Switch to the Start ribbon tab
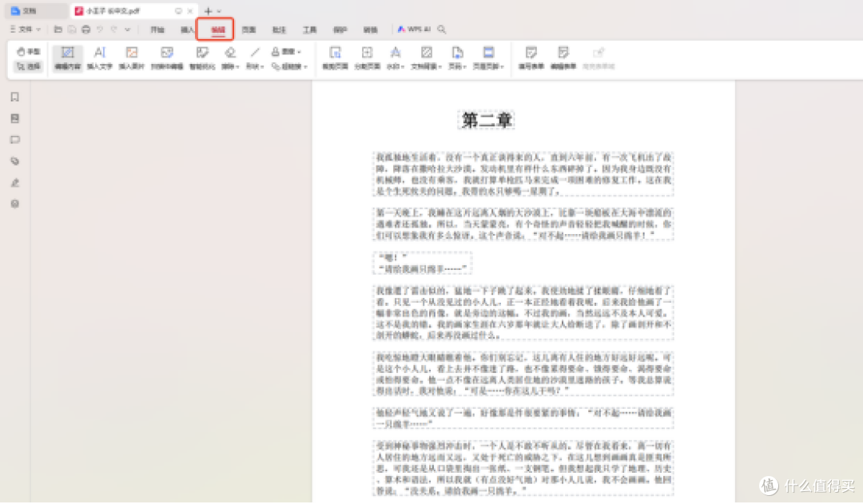The width and height of the screenshot is (863, 504). [157, 30]
